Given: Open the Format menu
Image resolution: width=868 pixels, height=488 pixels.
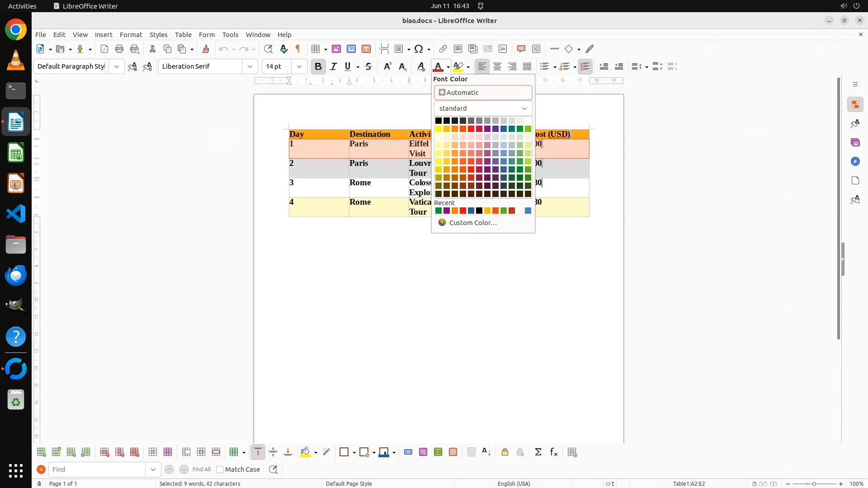Looking at the screenshot, I should tap(131, 34).
